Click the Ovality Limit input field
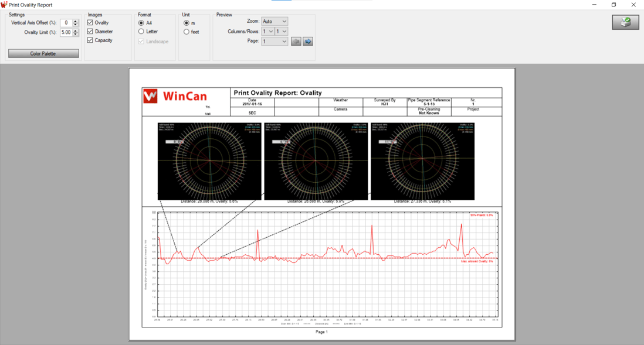The image size is (644, 345). tap(66, 32)
